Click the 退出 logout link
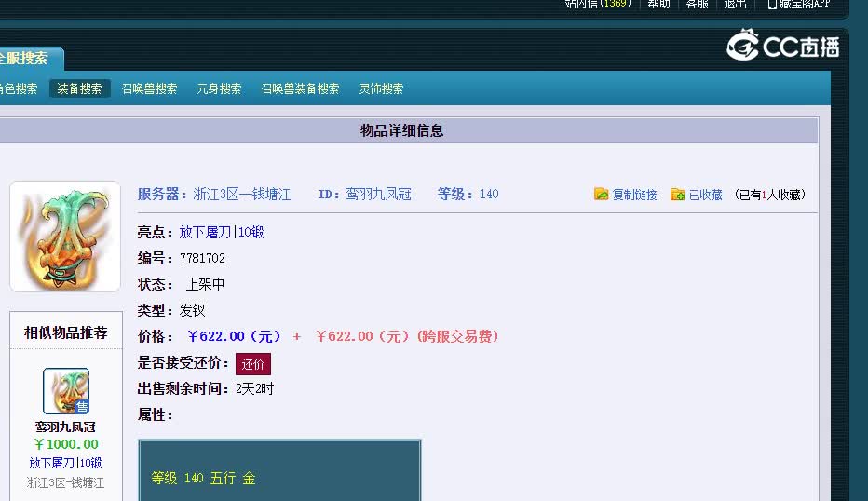The width and height of the screenshot is (868, 501). (x=735, y=4)
